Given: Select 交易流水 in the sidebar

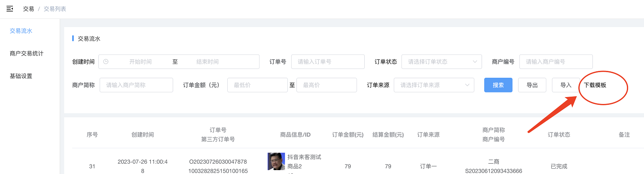Looking at the screenshot, I should click(x=21, y=31).
